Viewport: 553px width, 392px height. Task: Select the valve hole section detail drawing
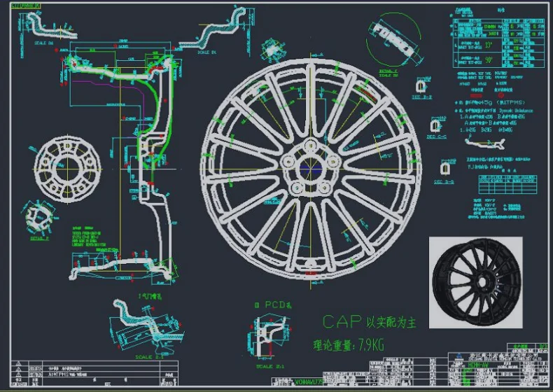146,326
